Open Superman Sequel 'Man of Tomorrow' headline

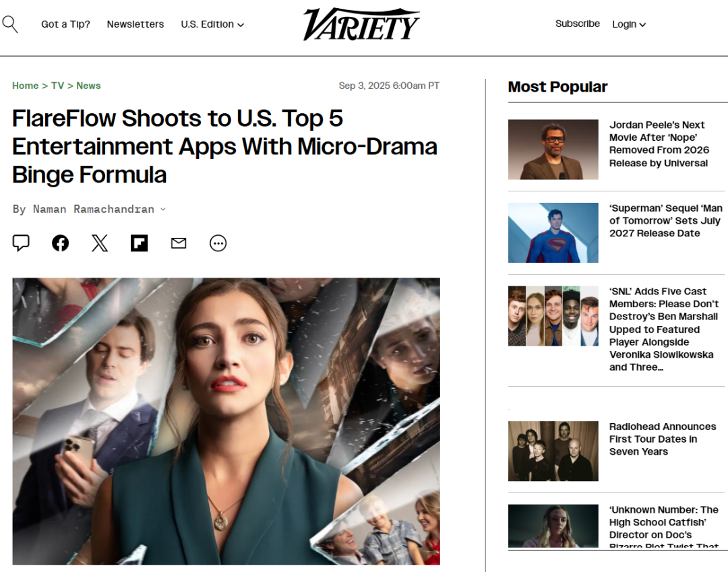coord(666,221)
